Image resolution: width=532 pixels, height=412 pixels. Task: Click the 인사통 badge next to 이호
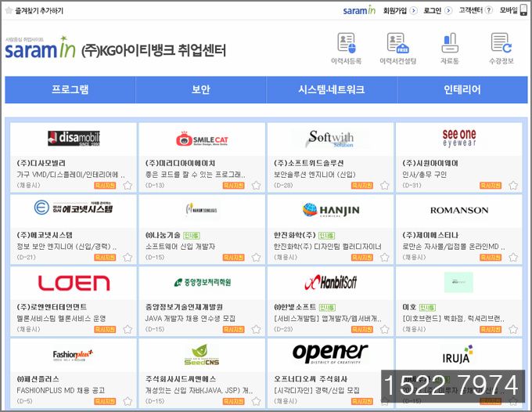pos(427,307)
